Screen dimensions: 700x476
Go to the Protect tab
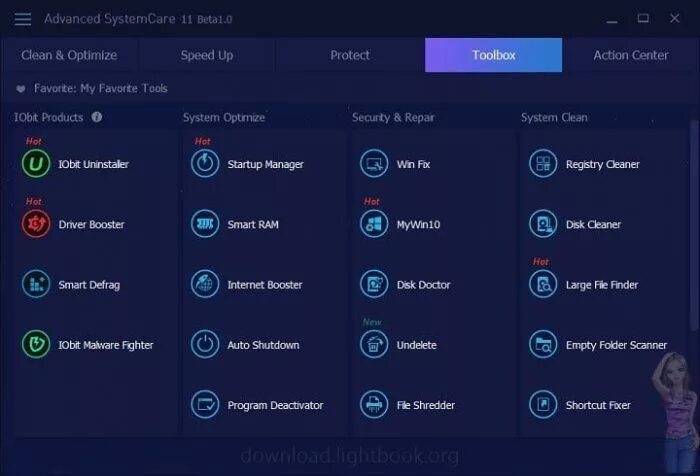(350, 55)
